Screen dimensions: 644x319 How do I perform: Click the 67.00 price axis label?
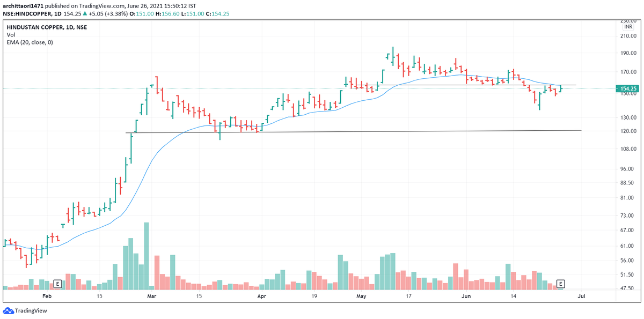pos(627,230)
